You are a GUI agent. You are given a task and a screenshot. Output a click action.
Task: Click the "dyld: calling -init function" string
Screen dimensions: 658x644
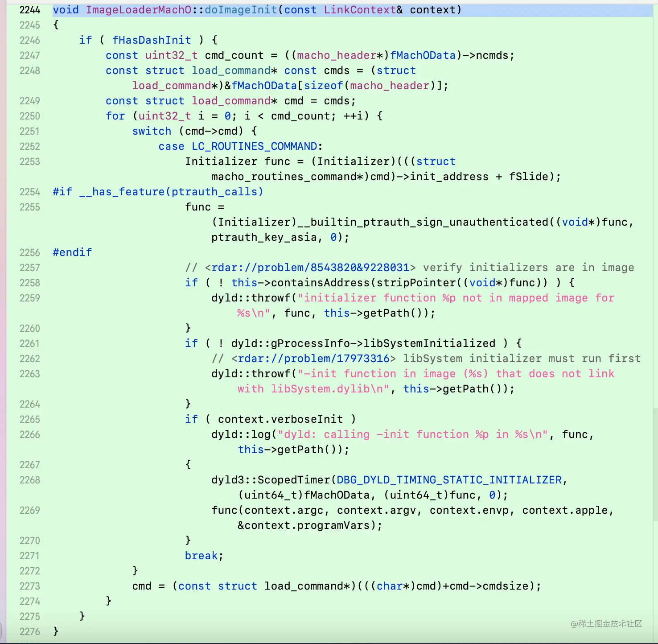coord(373,434)
